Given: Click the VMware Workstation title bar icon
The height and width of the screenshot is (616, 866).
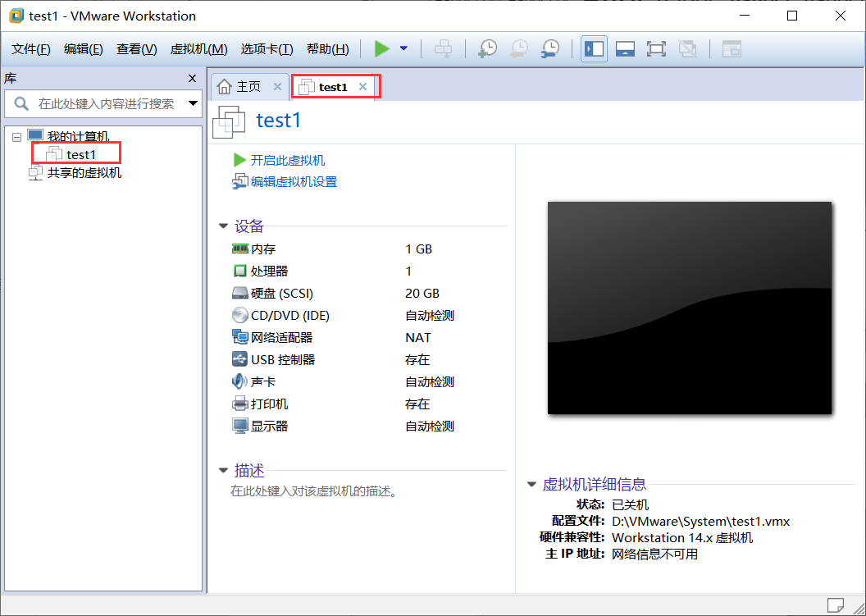Looking at the screenshot, I should click(x=16, y=16).
